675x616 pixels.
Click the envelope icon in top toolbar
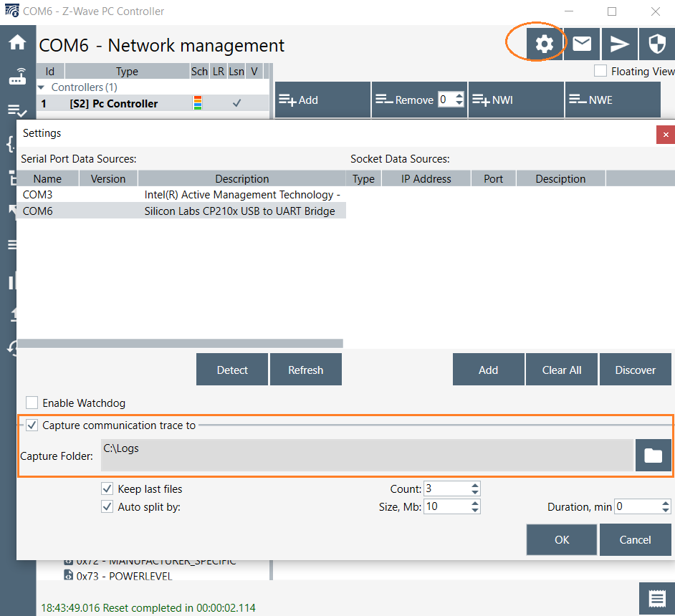[582, 44]
